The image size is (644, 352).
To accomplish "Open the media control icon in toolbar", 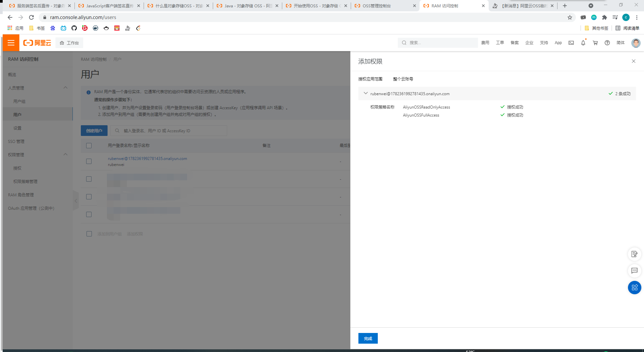I will point(615,17).
